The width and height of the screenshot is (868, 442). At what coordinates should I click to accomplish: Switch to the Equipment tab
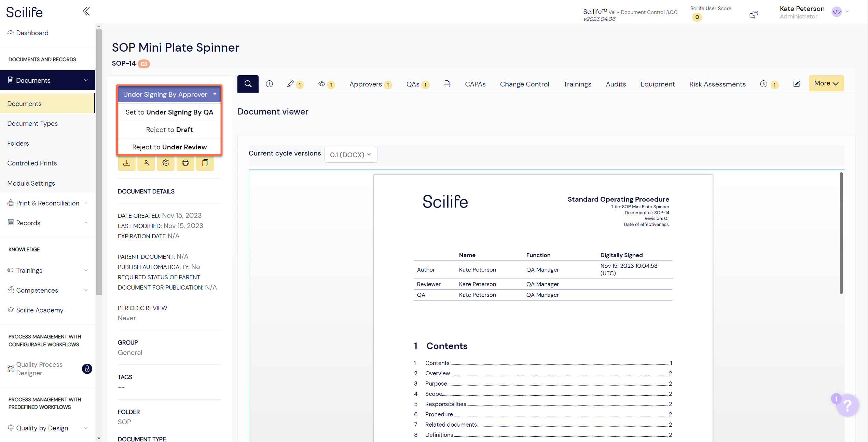click(x=658, y=84)
